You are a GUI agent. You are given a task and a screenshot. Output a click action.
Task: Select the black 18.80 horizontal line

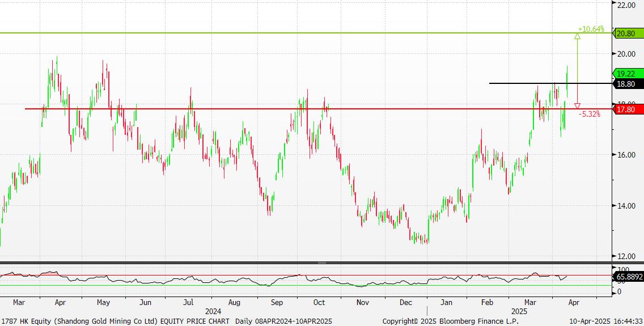527,83
